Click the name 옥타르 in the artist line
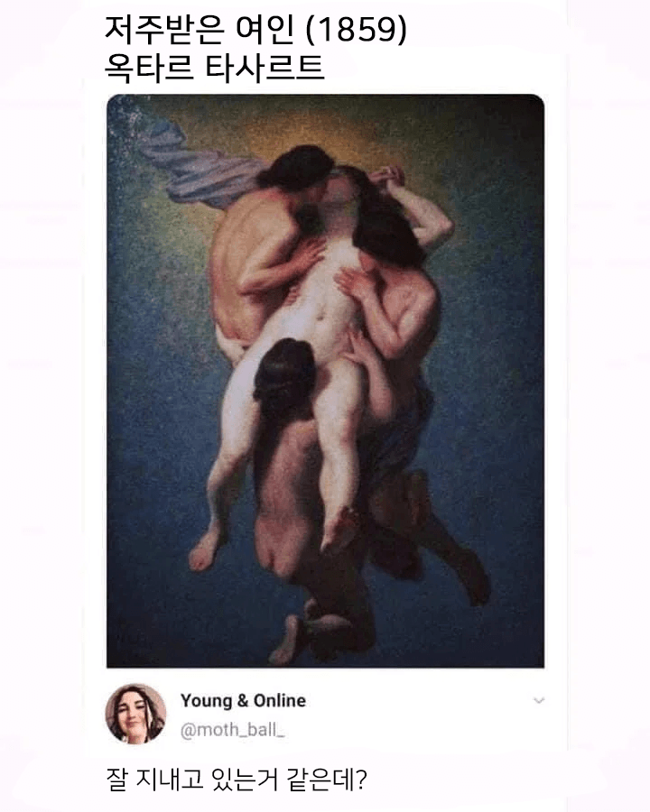The width and height of the screenshot is (650, 812). [149, 68]
